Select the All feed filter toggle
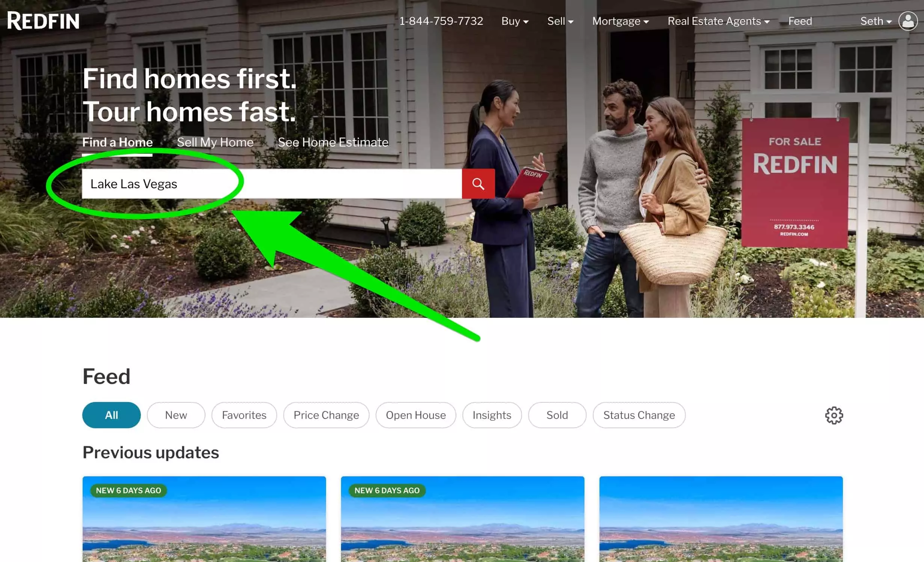The width and height of the screenshot is (924, 562). (111, 415)
